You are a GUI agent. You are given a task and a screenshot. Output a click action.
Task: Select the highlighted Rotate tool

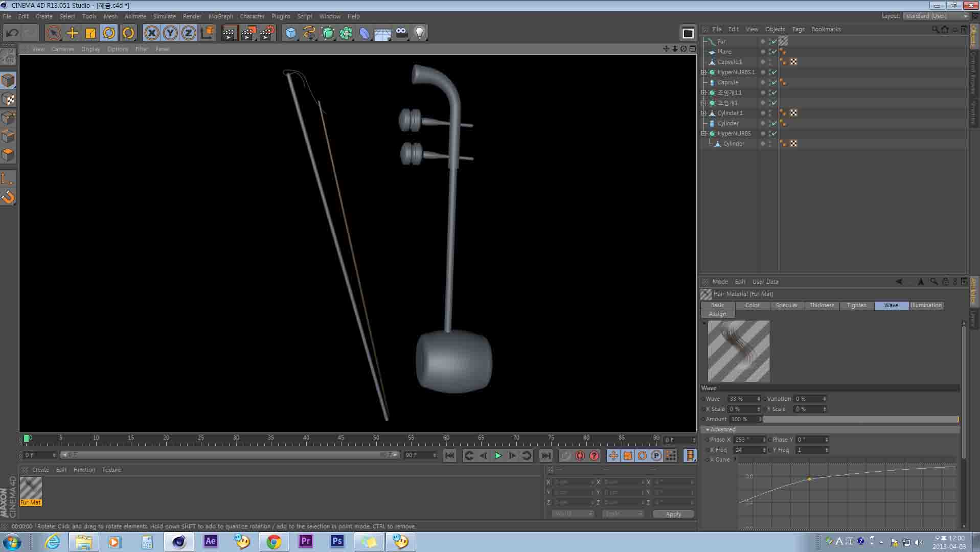tap(109, 33)
